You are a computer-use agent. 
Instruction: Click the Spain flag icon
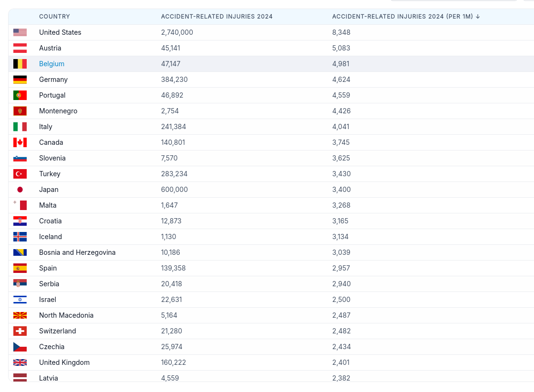click(x=20, y=268)
